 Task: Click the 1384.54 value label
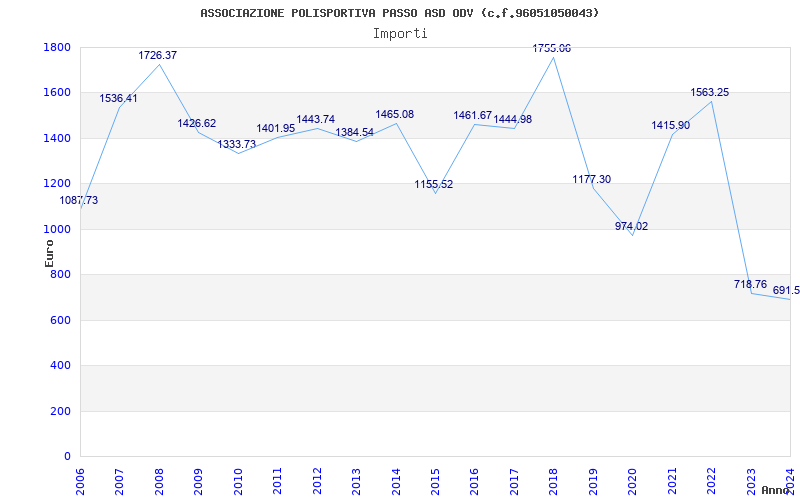pyautogui.click(x=355, y=133)
